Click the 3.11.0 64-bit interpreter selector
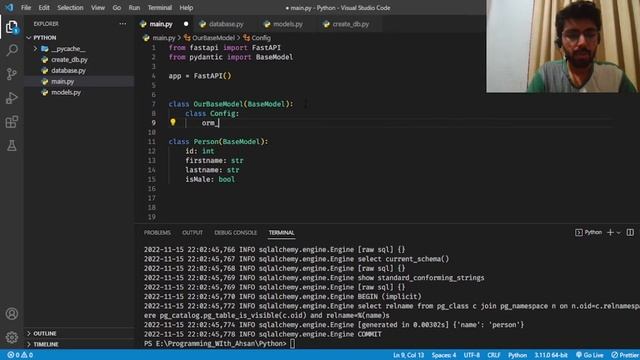The height and width of the screenshot is (360, 640). pyautogui.click(x=551, y=355)
